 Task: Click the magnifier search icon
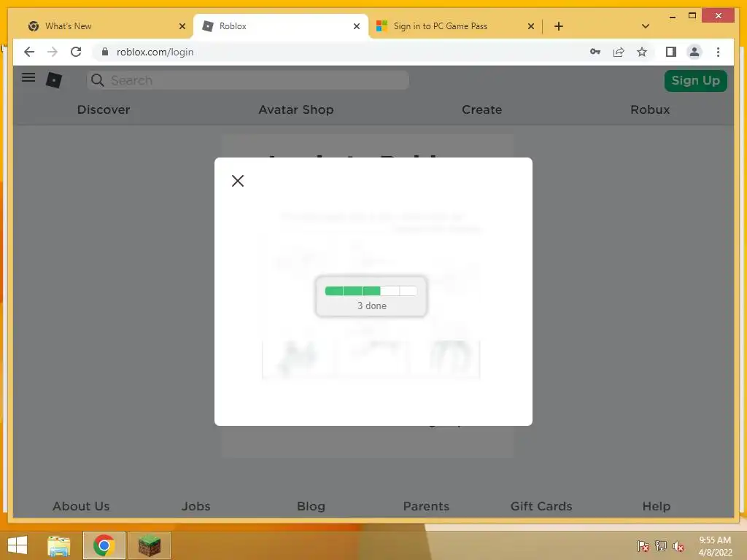[x=98, y=80]
